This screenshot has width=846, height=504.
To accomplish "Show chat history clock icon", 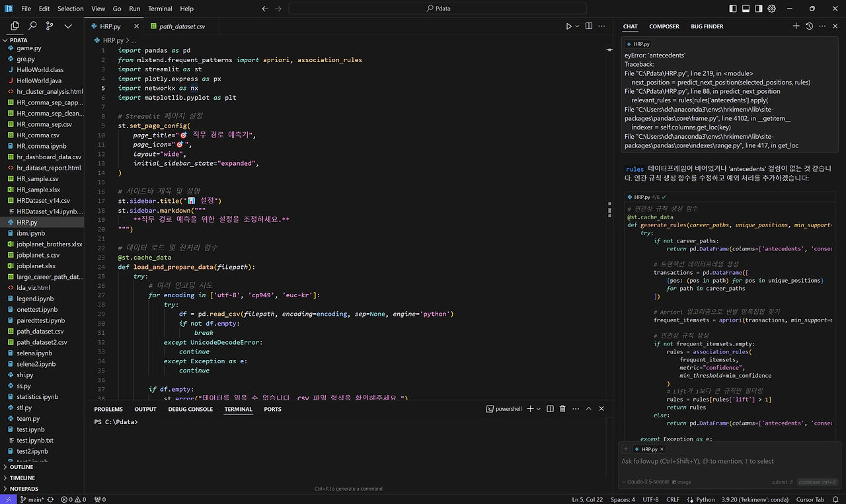I will [809, 26].
